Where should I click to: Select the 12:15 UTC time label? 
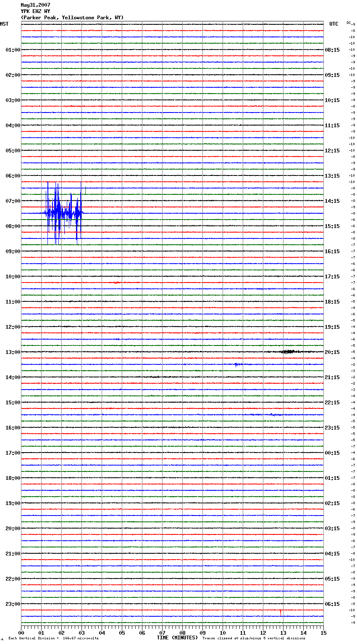(332, 151)
